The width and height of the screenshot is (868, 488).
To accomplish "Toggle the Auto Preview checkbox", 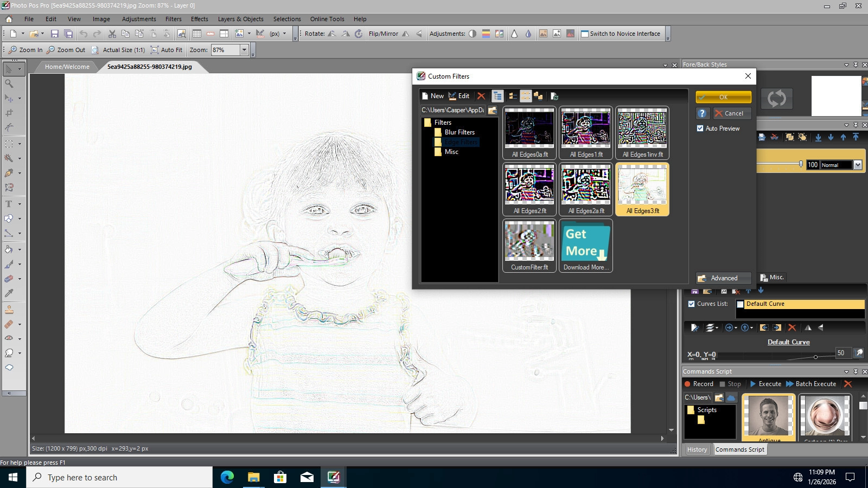I will (700, 129).
